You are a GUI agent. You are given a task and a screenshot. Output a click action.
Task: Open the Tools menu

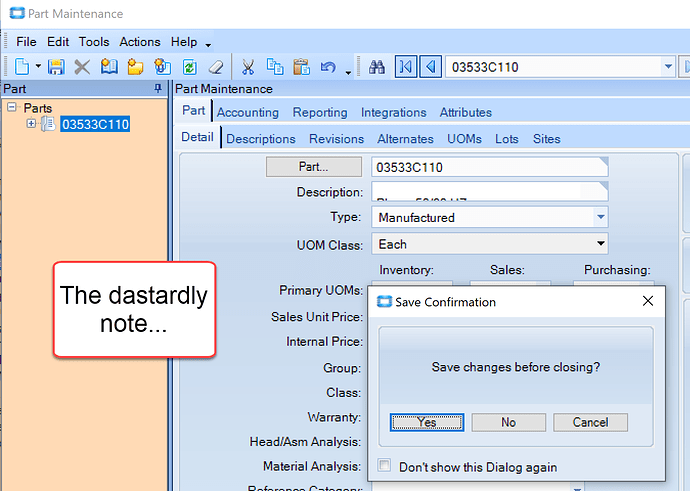(x=94, y=42)
